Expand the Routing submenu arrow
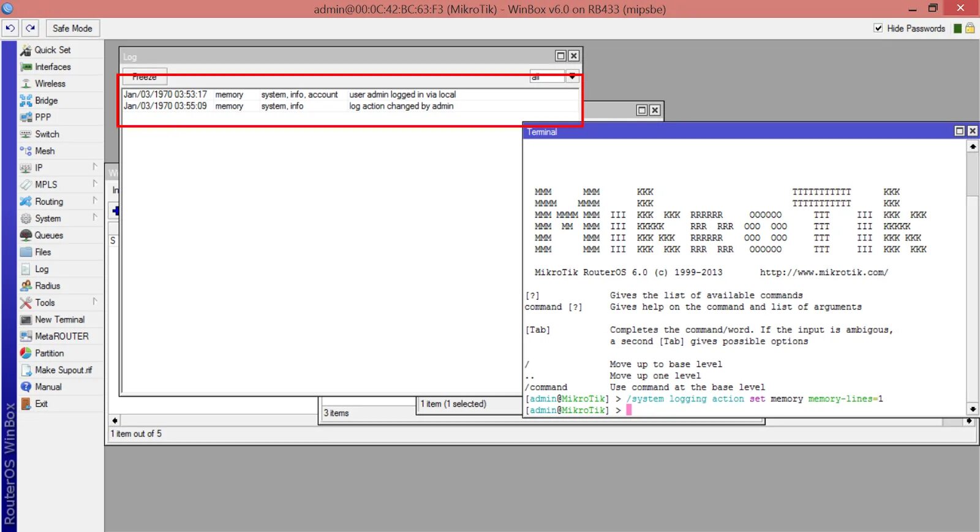 (x=95, y=200)
